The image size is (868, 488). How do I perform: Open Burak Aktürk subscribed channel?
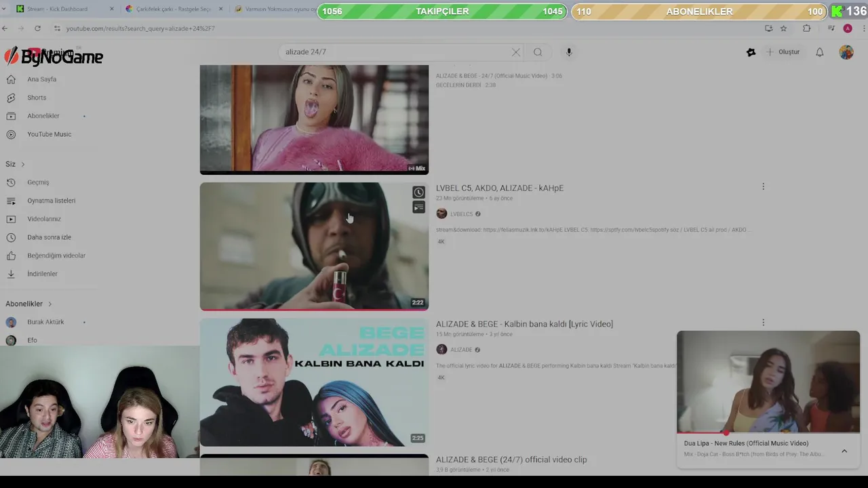click(x=45, y=322)
